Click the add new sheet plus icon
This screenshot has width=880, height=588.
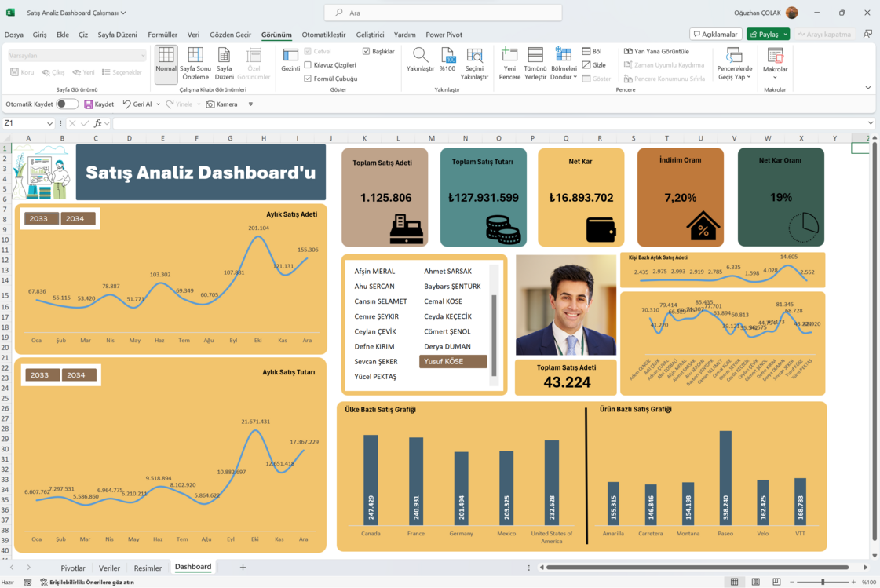pyautogui.click(x=243, y=568)
